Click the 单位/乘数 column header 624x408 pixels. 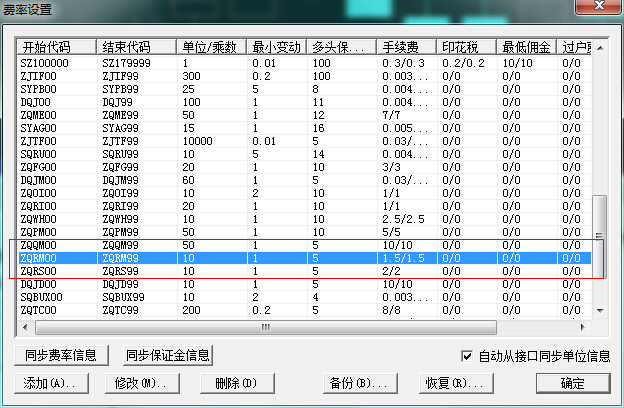(x=212, y=47)
